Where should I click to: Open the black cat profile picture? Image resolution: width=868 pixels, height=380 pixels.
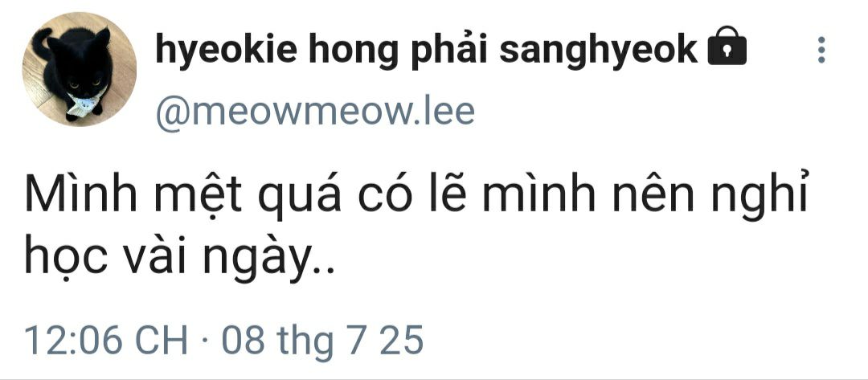pyautogui.click(x=79, y=70)
